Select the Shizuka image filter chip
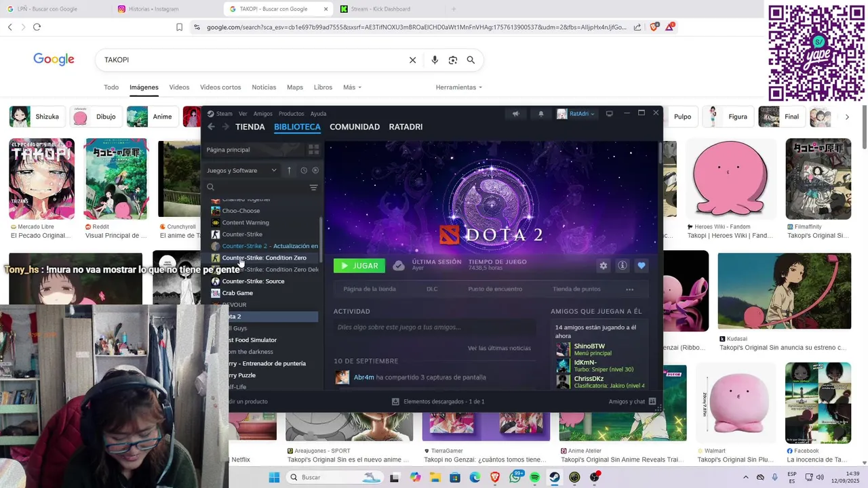Viewport: 868px width, 488px height. coord(36,117)
